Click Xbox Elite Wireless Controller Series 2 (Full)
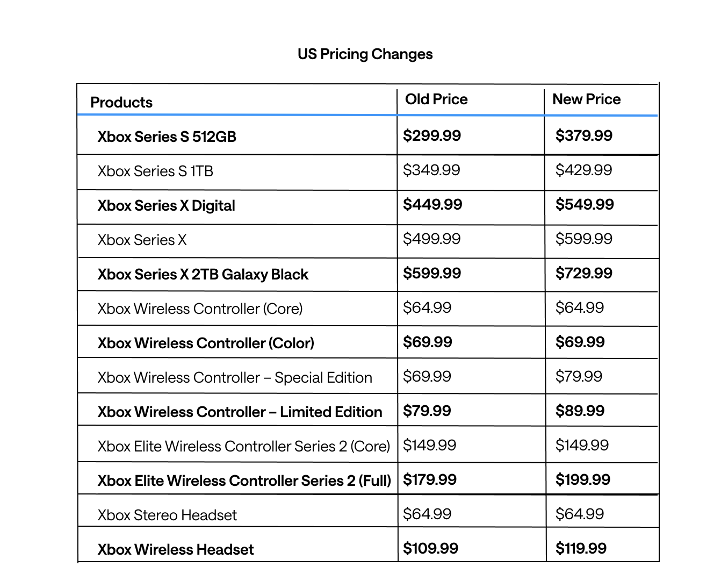This screenshot has width=721, height=588. [244, 481]
